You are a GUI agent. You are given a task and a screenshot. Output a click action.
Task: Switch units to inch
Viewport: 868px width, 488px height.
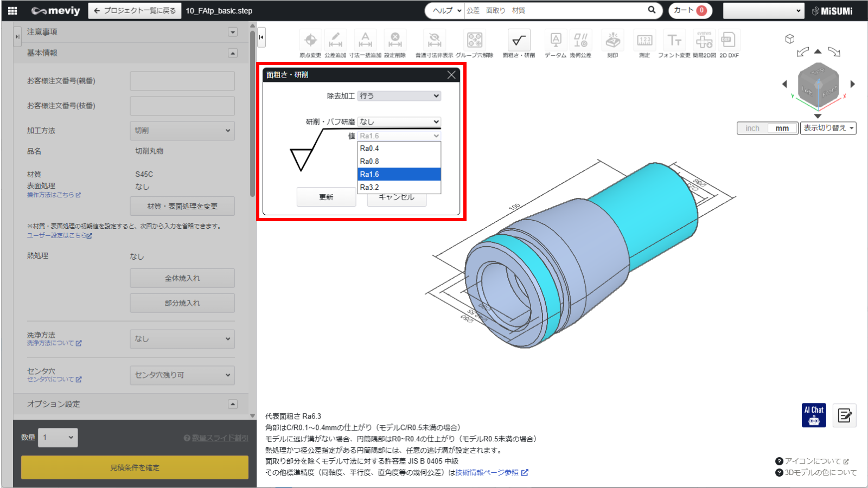point(752,129)
